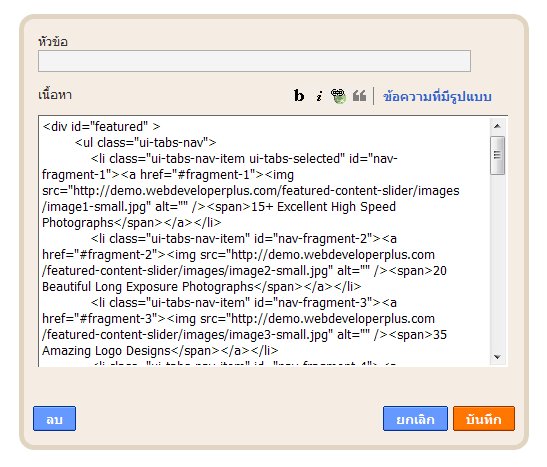Apply bold formatting with the b icon
Screen dimensions: 547x467
299,96
